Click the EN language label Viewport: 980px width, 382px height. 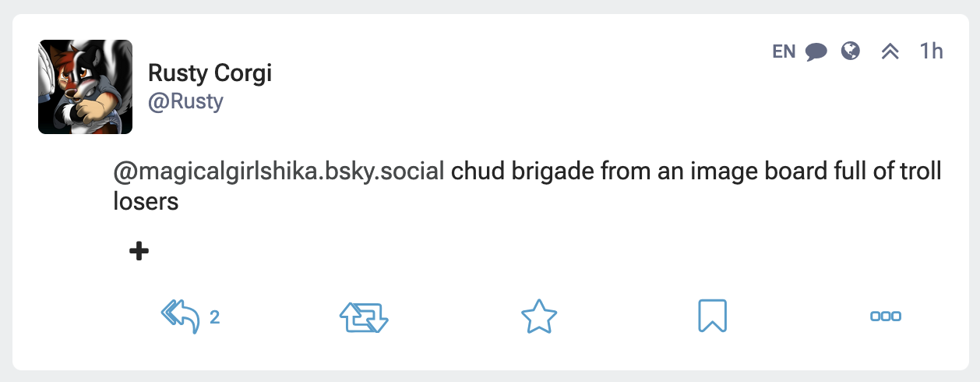pyautogui.click(x=784, y=52)
